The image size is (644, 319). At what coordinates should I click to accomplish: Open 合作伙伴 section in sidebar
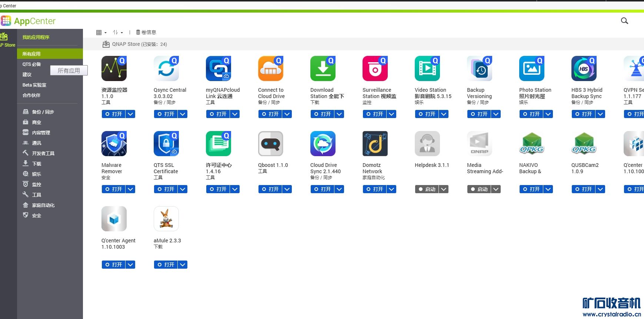(x=31, y=95)
